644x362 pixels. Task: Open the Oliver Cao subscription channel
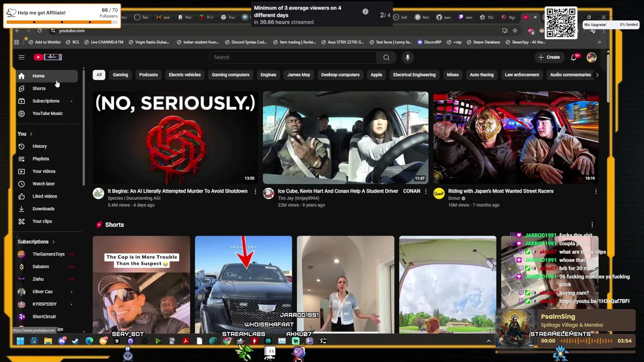46,292
